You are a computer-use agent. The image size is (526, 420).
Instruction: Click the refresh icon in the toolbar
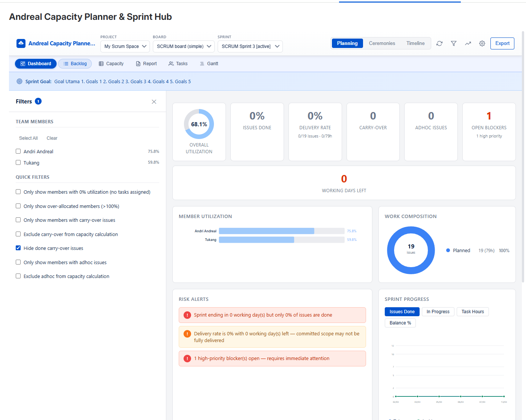coord(439,43)
